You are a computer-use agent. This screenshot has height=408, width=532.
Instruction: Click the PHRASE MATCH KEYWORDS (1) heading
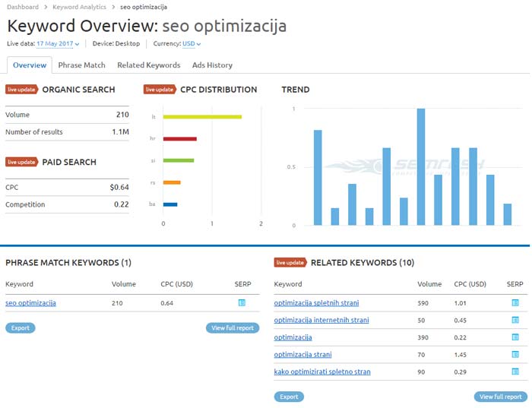pyautogui.click(x=68, y=263)
